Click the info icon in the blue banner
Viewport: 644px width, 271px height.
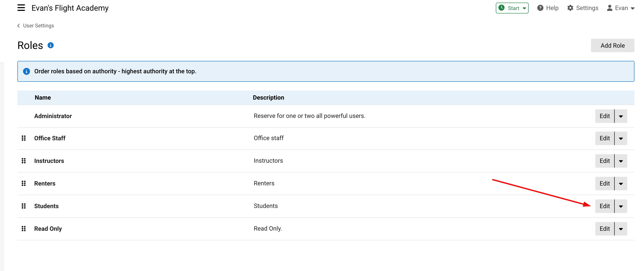(x=27, y=71)
